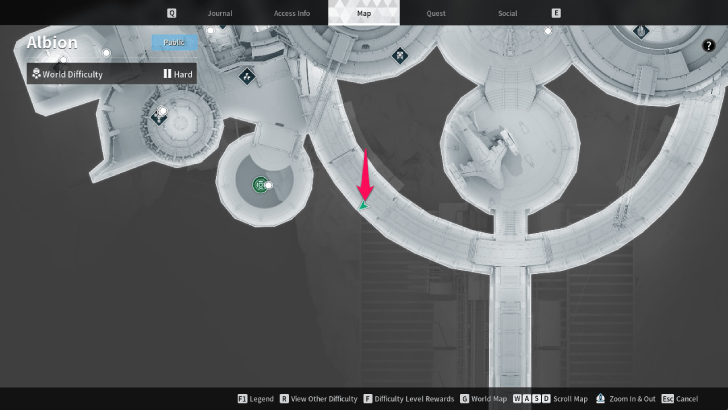Select the green circular map marker
The width and height of the screenshot is (728, 410).
point(260,184)
